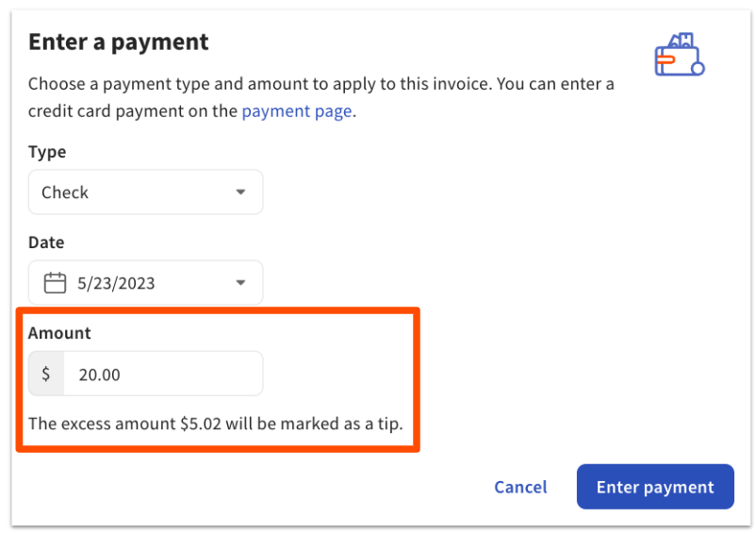Click the payment type description text
The height and width of the screenshot is (534, 756).
(x=320, y=84)
